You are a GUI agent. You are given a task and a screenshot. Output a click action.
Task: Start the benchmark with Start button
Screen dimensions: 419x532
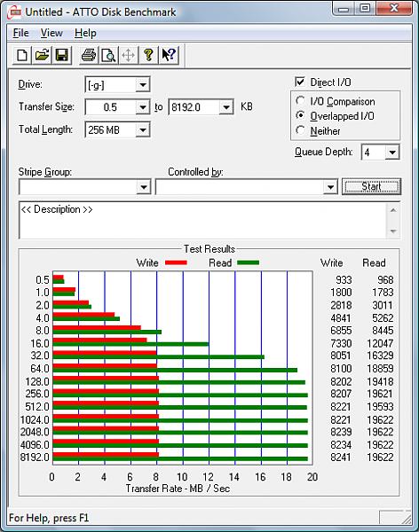pyautogui.click(x=371, y=186)
